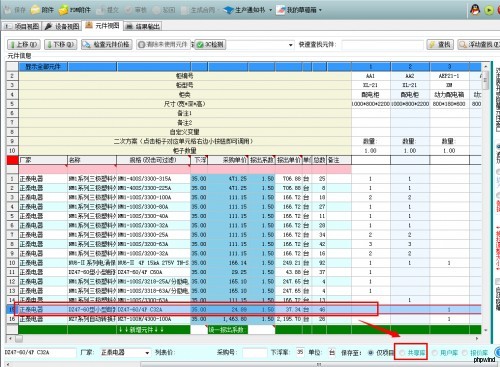The image size is (500, 367).
Task: Click the 保存 save toolbar icon
Action: [7, 10]
